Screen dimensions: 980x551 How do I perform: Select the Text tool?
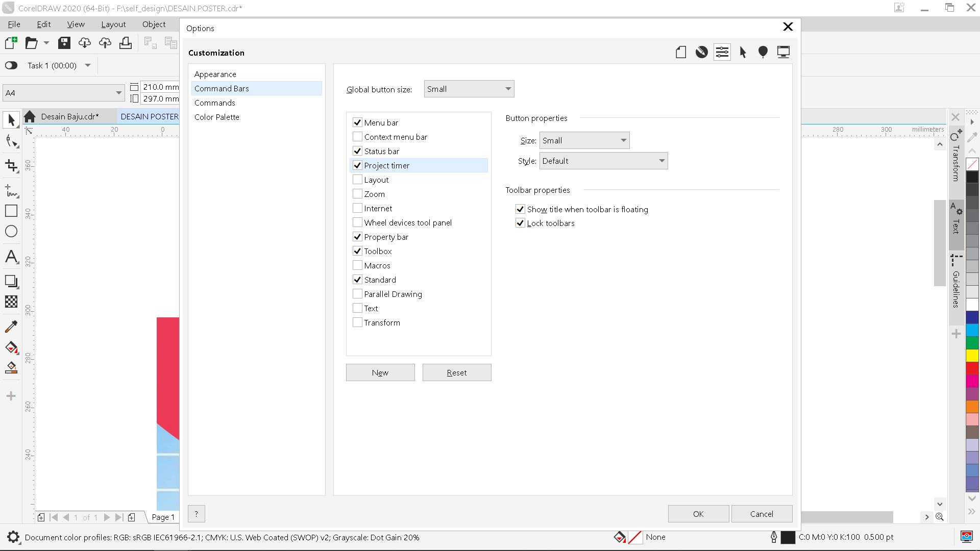pos(11,257)
